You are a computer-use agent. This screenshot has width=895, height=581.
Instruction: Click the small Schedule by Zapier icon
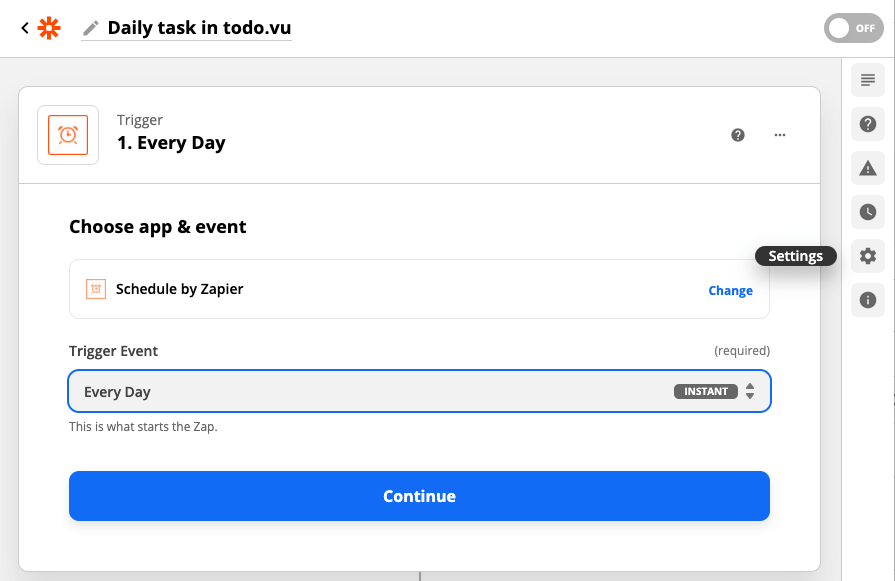point(96,289)
